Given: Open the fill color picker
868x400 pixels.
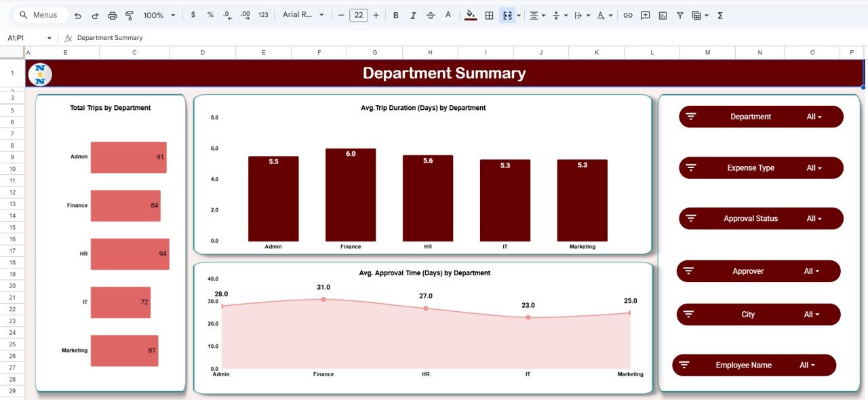Looking at the screenshot, I should point(470,15).
